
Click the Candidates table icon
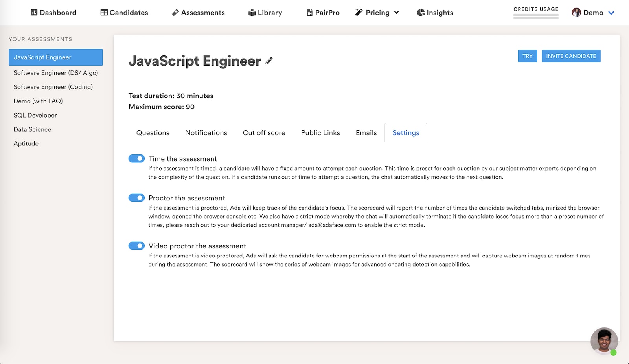(104, 13)
